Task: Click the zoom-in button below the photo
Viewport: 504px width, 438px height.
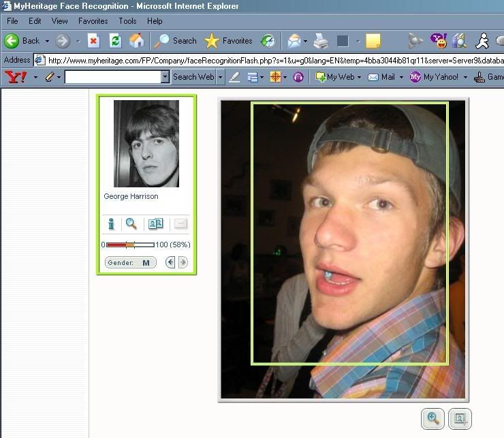Action: pos(432,418)
